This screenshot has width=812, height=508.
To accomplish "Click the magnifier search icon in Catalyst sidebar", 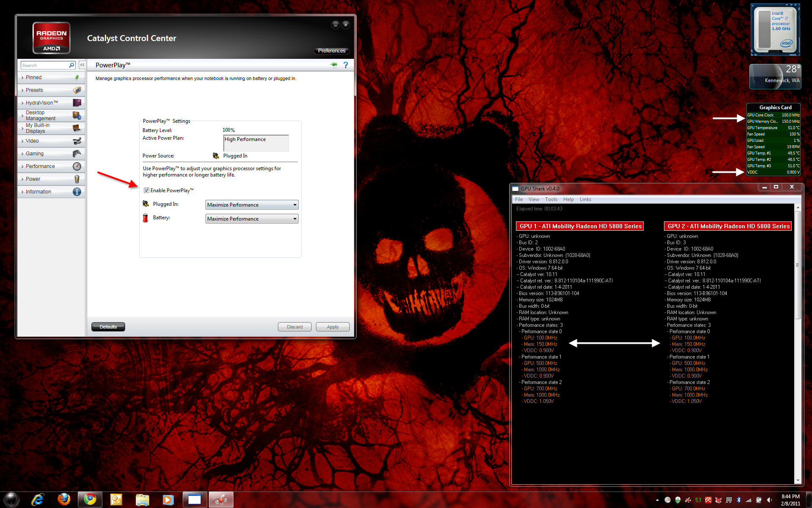I will coord(71,65).
